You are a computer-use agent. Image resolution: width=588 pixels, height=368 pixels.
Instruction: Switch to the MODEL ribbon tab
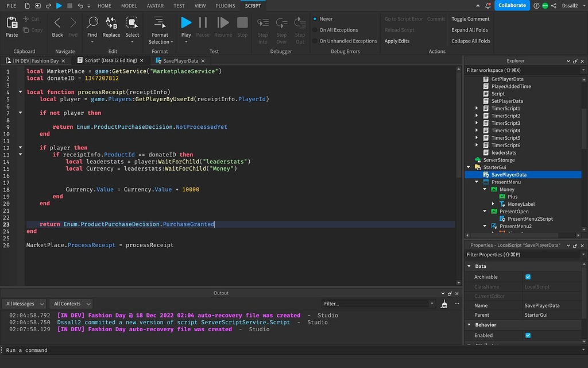129,6
